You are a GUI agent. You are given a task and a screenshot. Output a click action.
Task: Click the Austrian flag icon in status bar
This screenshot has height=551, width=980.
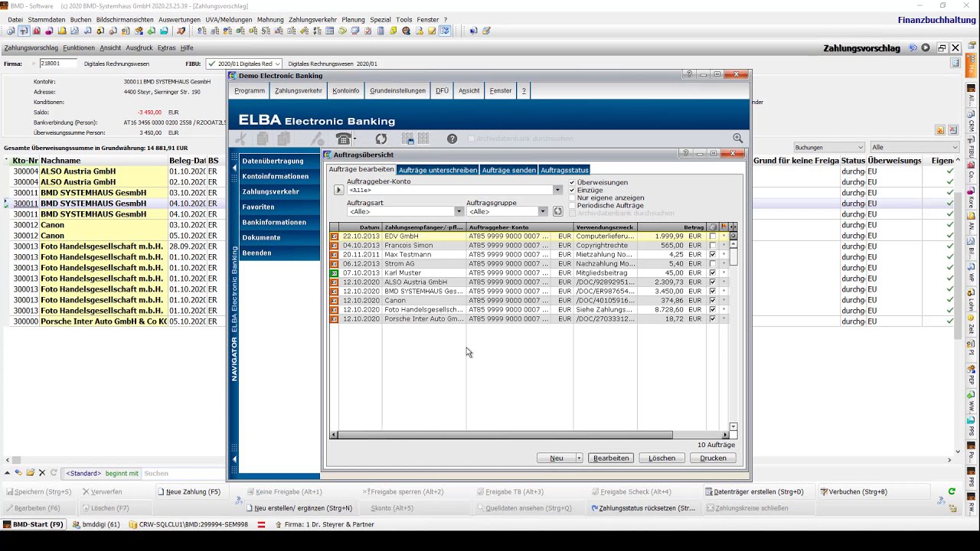tap(261, 525)
